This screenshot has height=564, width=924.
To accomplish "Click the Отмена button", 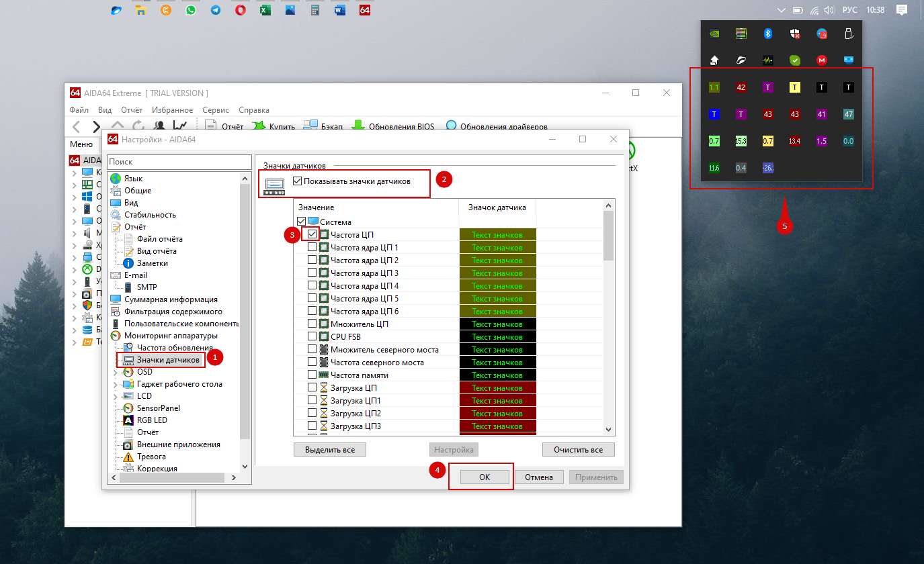I will coord(539,477).
